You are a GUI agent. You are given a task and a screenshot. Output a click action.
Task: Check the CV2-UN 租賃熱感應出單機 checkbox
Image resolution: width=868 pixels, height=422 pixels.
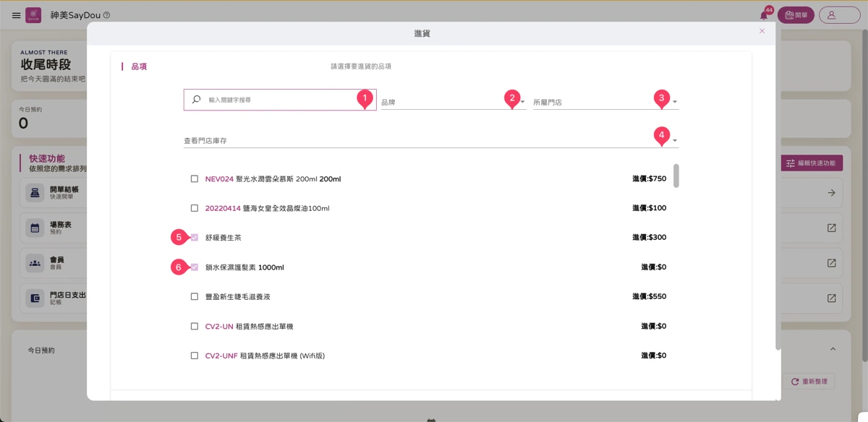(x=195, y=326)
